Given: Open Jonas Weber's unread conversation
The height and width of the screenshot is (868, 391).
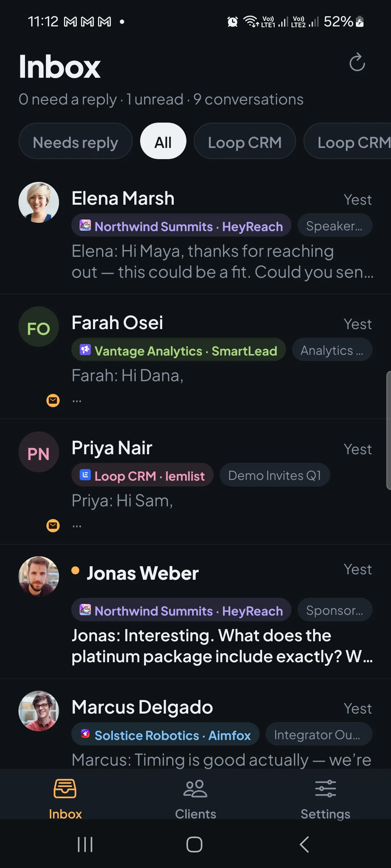Looking at the screenshot, I should [195, 611].
